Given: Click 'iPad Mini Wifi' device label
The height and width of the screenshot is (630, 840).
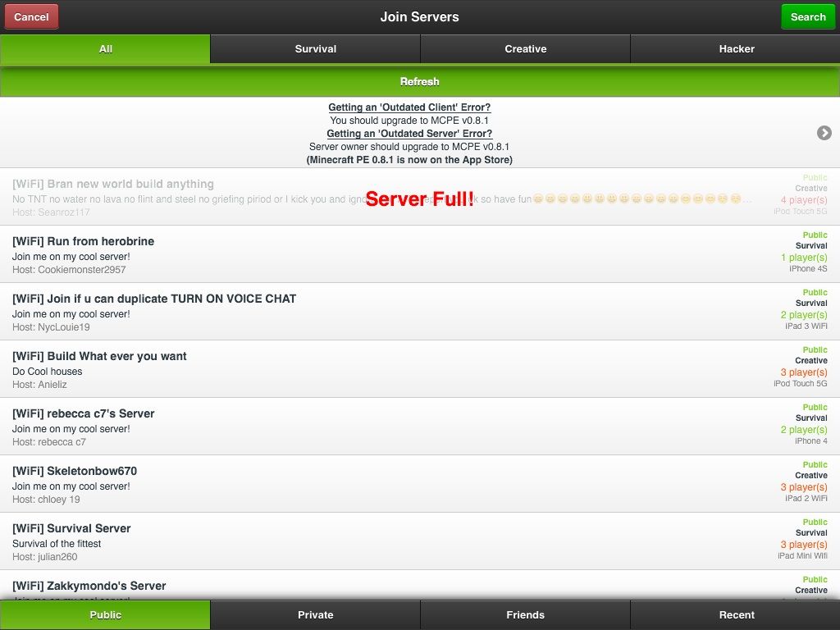Looking at the screenshot, I should pyautogui.click(x=802, y=555).
